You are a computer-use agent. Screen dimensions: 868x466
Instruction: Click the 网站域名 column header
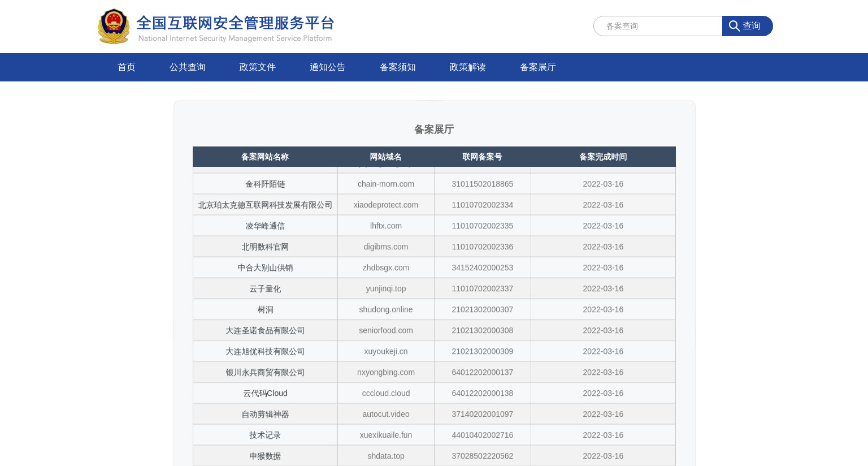[386, 157]
